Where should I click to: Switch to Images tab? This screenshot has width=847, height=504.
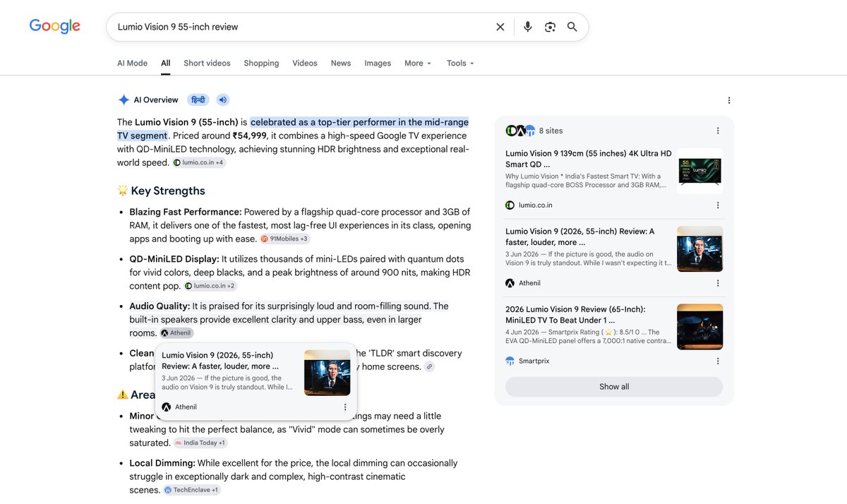point(378,63)
